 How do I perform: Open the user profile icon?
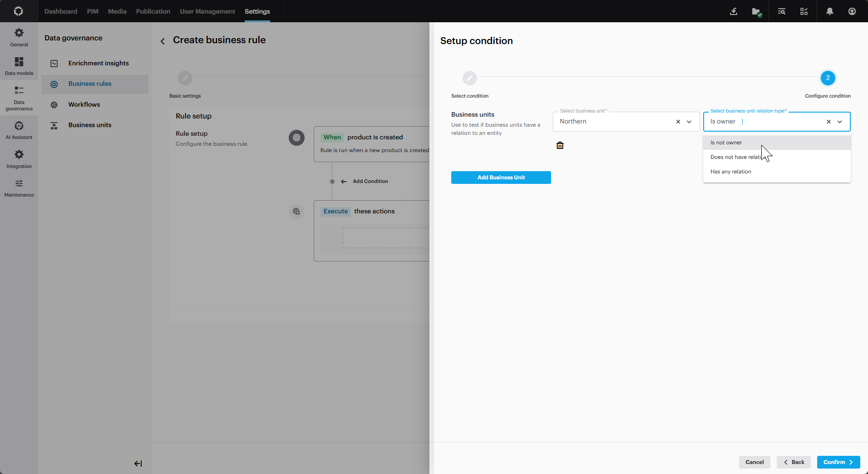(x=852, y=11)
